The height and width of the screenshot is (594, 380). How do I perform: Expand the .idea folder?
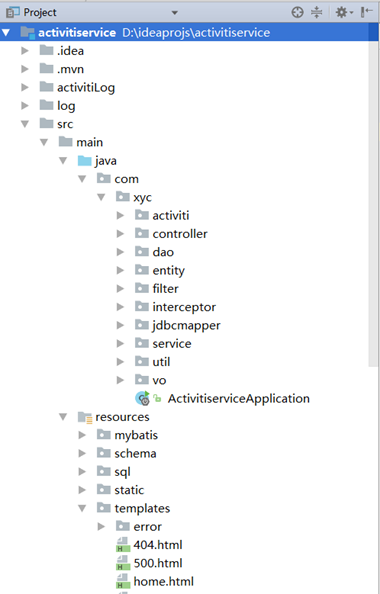pos(25,51)
